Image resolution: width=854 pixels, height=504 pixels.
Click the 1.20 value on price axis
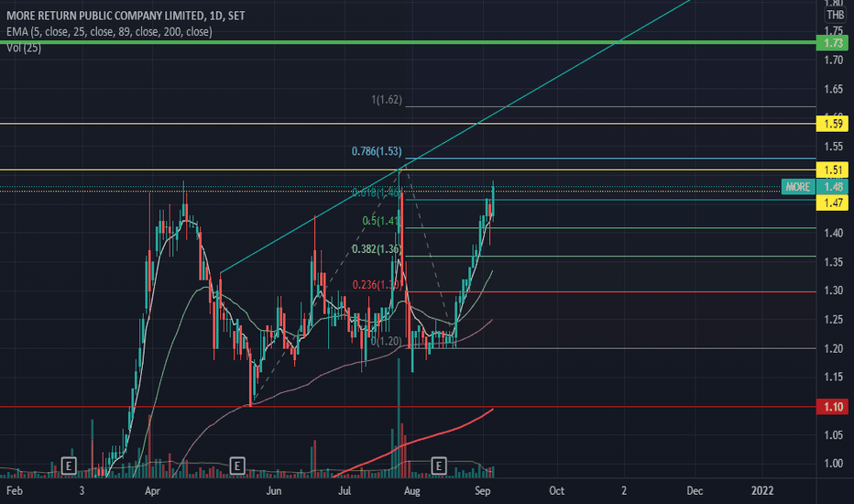click(x=833, y=349)
